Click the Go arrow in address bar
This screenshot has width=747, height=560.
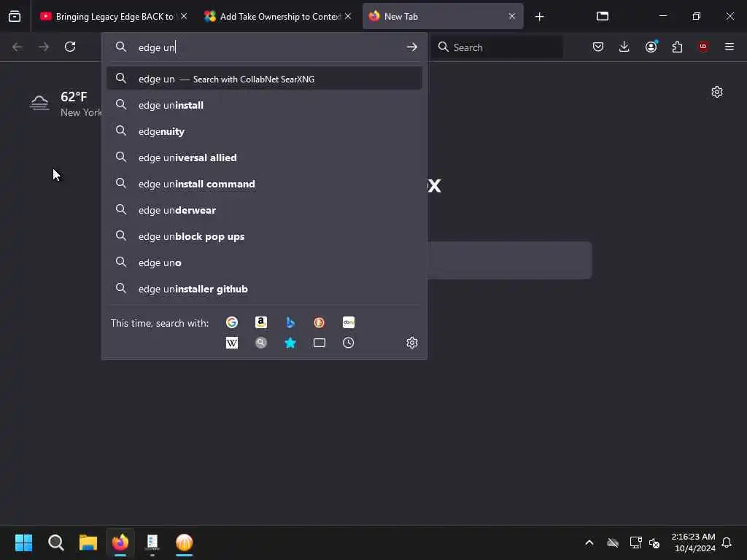[412, 47]
